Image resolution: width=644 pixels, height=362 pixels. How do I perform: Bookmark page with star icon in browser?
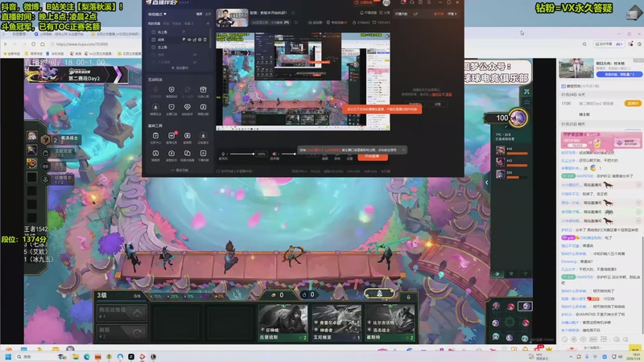(584, 44)
